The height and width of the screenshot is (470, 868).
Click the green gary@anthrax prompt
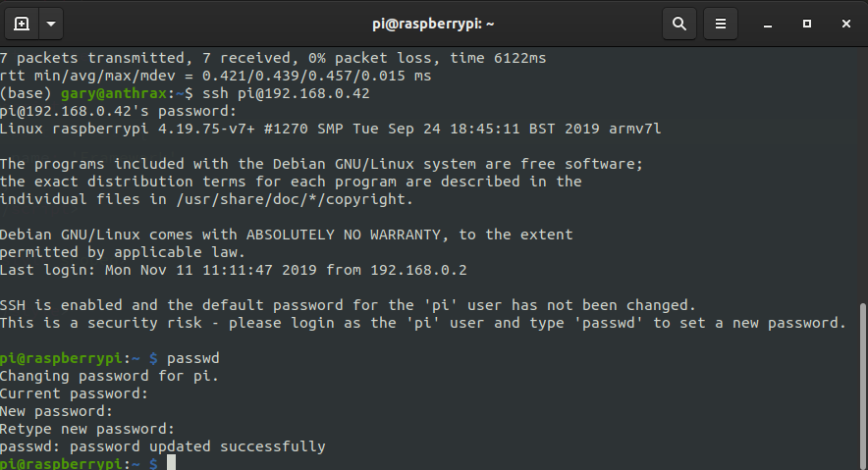114,93
